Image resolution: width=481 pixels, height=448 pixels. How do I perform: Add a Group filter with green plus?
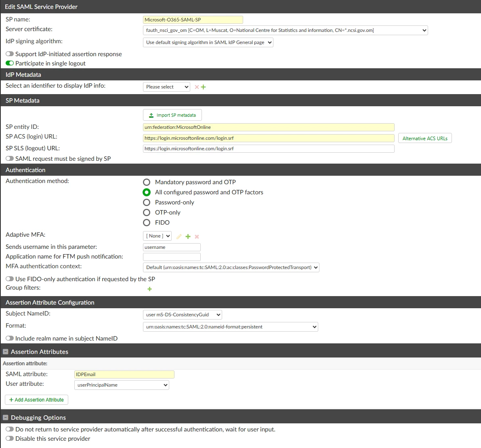[149, 289]
